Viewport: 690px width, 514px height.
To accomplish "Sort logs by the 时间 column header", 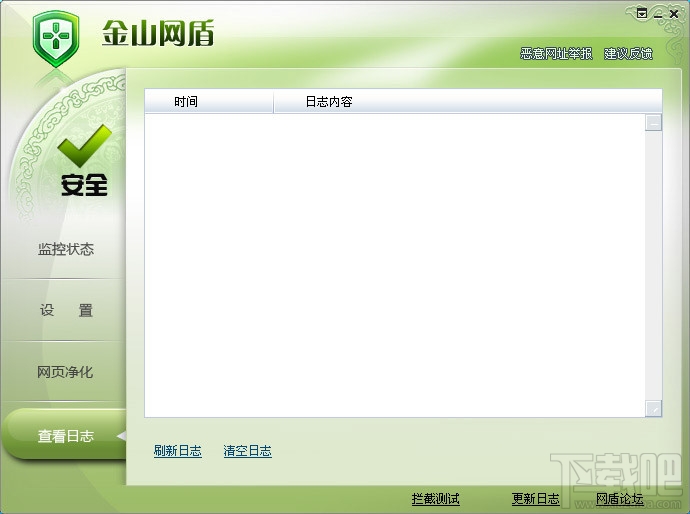I will (209, 102).
